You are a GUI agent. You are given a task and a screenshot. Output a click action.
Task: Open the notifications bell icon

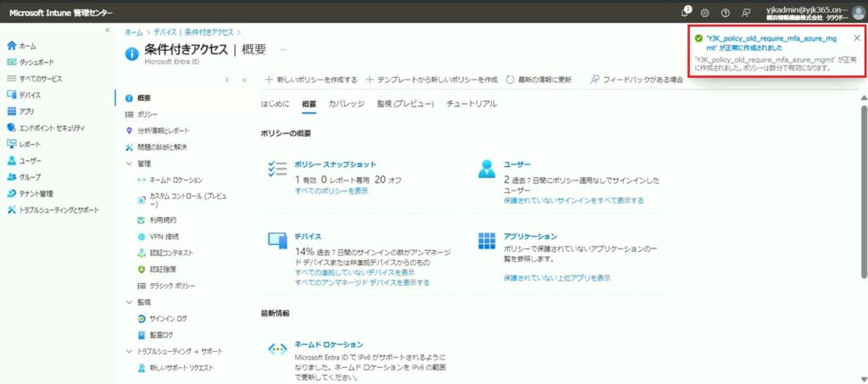click(687, 12)
